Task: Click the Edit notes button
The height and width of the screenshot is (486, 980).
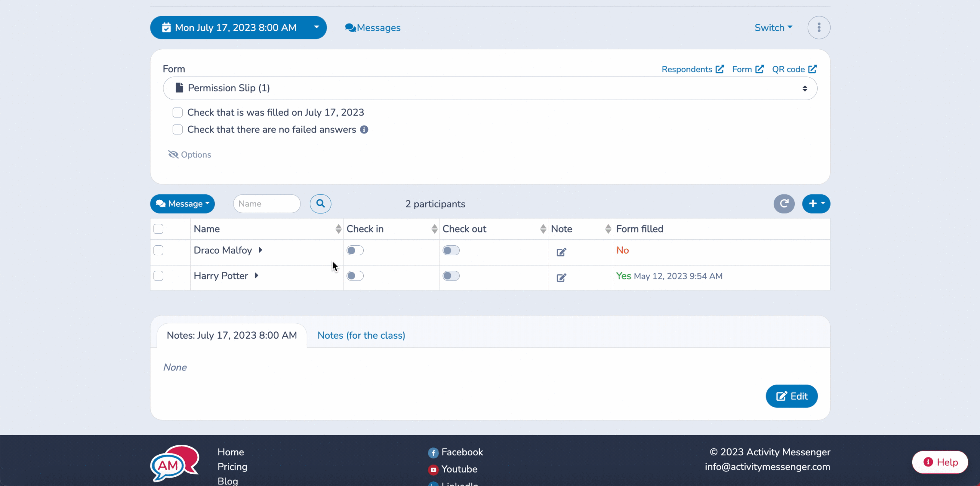Action: [791, 396]
